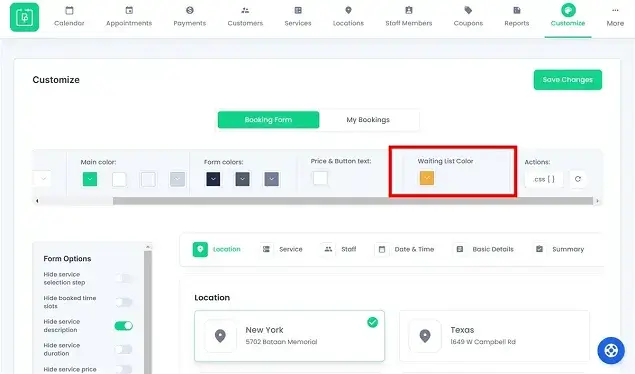Viewport: 635px width, 374px height.
Task: Select the New York location card
Action: coord(290,336)
